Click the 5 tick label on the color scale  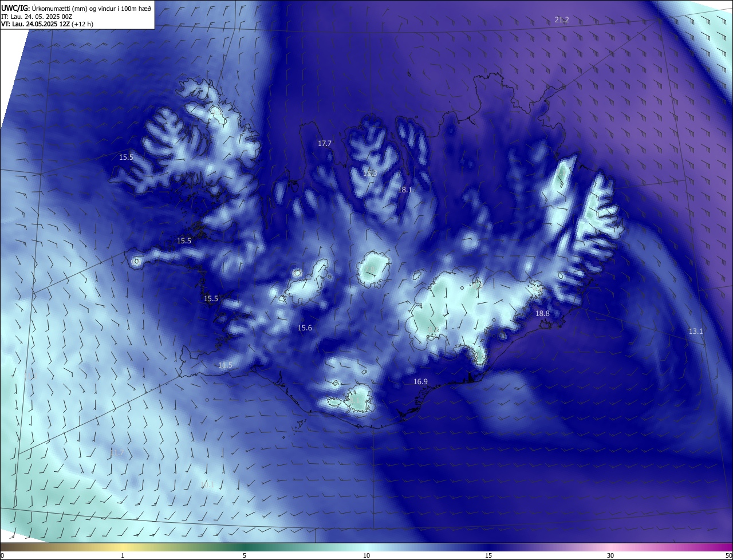click(245, 555)
